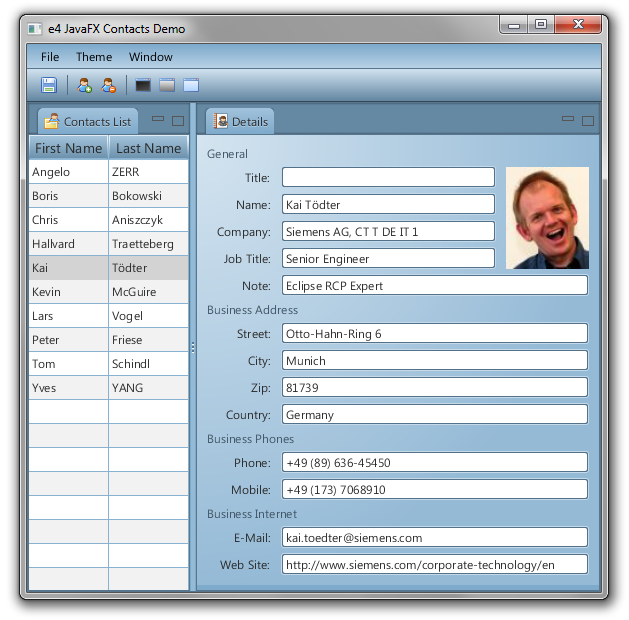The height and width of the screenshot is (620, 629).
Task: Apply the dark theme toolbar icon
Action: tap(143, 85)
